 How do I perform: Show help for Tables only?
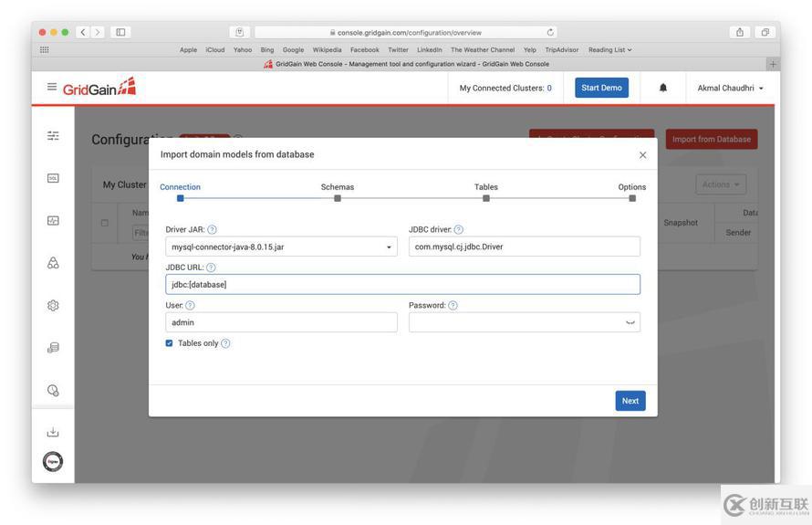[x=225, y=343]
